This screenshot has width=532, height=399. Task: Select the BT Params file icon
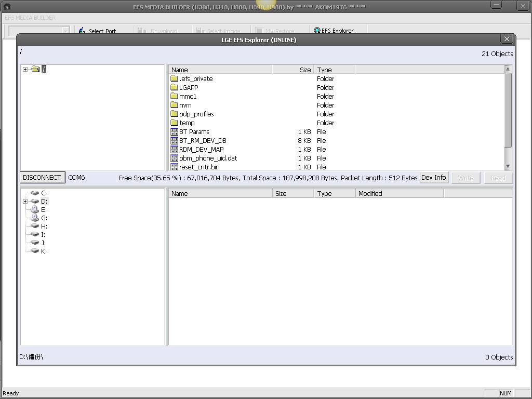(x=175, y=131)
